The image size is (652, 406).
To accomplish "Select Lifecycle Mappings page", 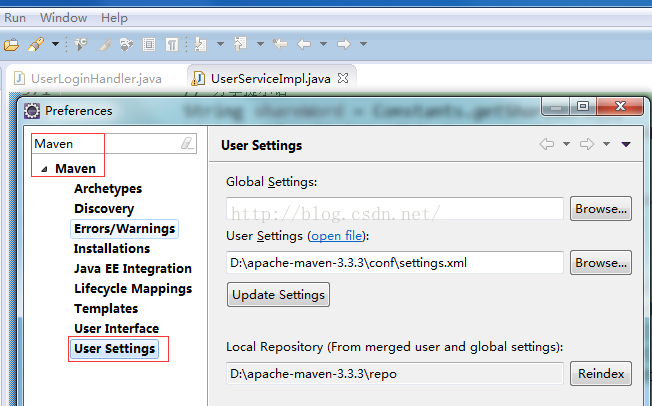I will pyautogui.click(x=133, y=289).
